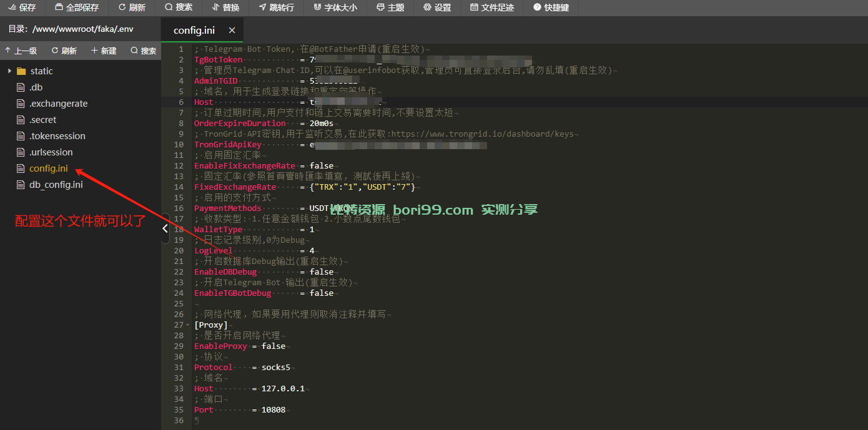Click the EnableProxy false value

click(274, 346)
